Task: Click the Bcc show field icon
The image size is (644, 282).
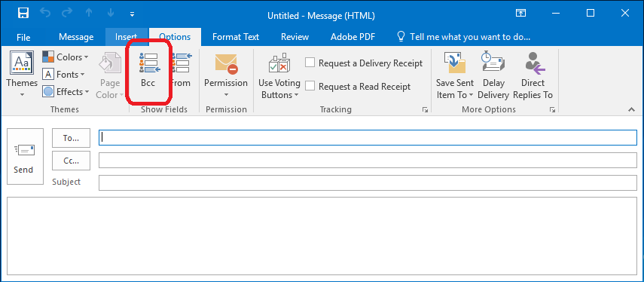Action: point(148,63)
